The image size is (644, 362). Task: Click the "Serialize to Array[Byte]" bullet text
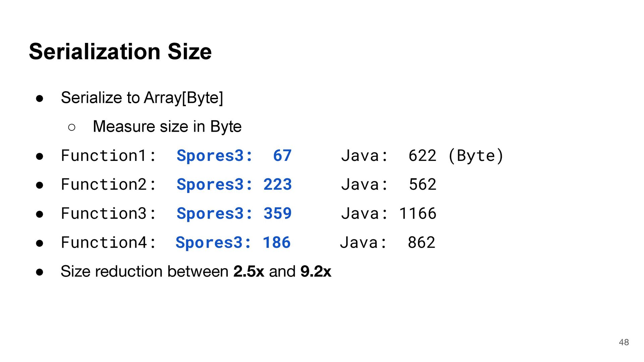(142, 98)
